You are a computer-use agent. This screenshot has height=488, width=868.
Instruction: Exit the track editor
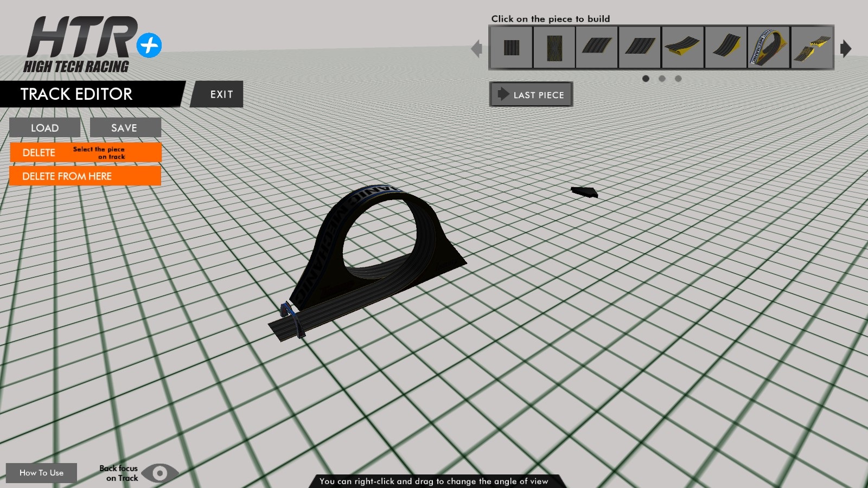click(221, 94)
